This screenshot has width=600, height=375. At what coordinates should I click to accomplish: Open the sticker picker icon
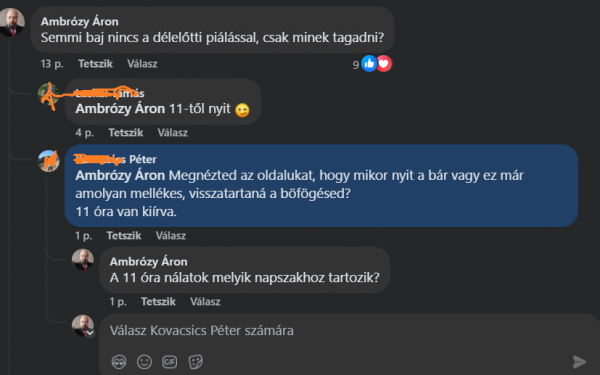pos(196,362)
